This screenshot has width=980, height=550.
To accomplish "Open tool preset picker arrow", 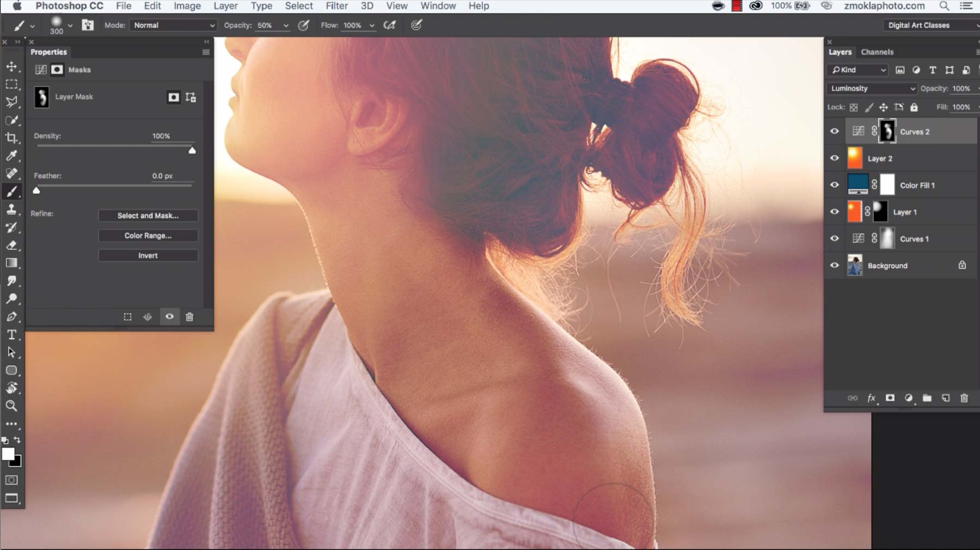I will pyautogui.click(x=32, y=26).
